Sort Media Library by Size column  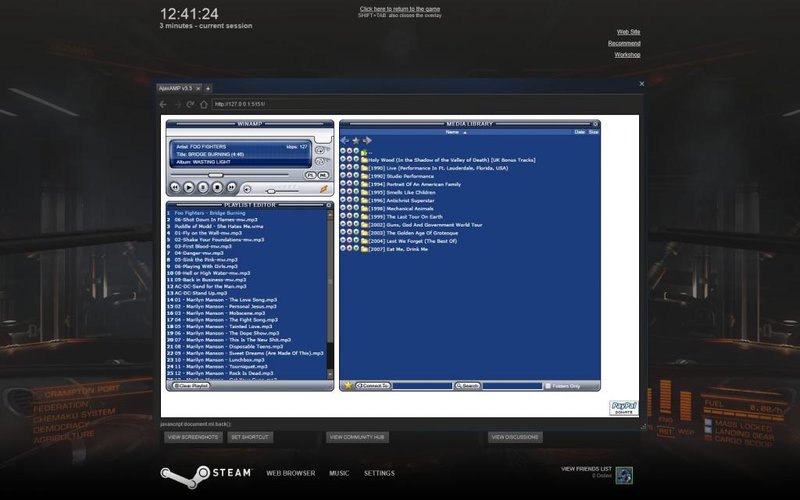tap(593, 132)
